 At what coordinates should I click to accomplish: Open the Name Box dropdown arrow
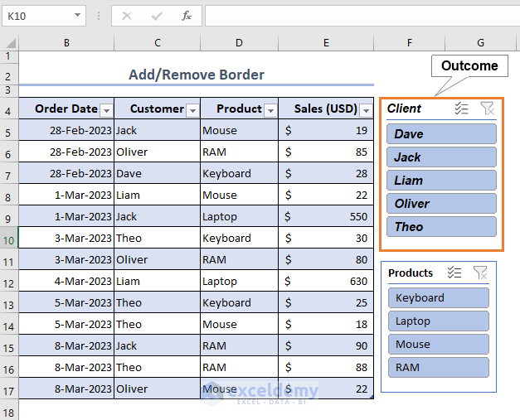77,16
